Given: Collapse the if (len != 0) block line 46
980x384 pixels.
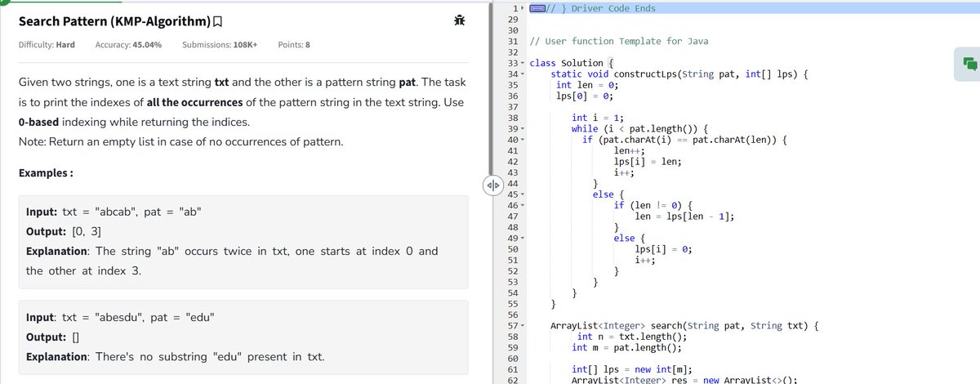Looking at the screenshot, I should click(x=522, y=205).
